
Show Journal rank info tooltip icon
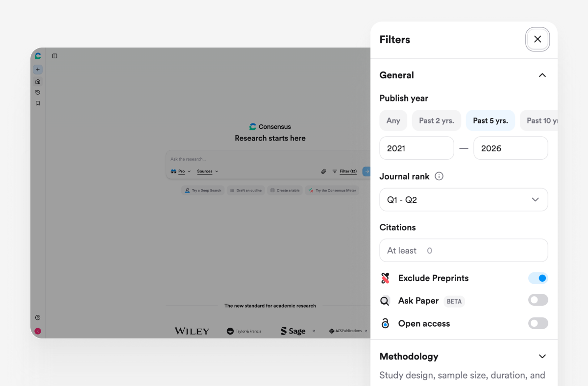click(x=439, y=176)
